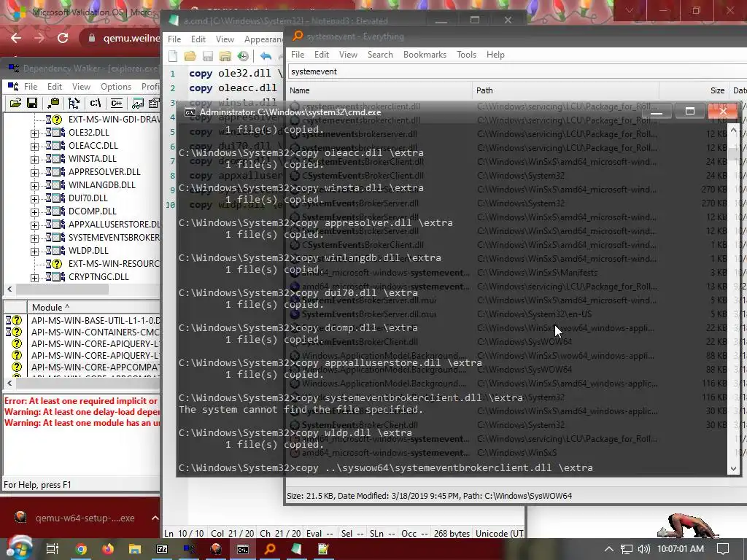Open qemu-w64-setup download item
This screenshot has width=747, height=560.
(x=76, y=518)
